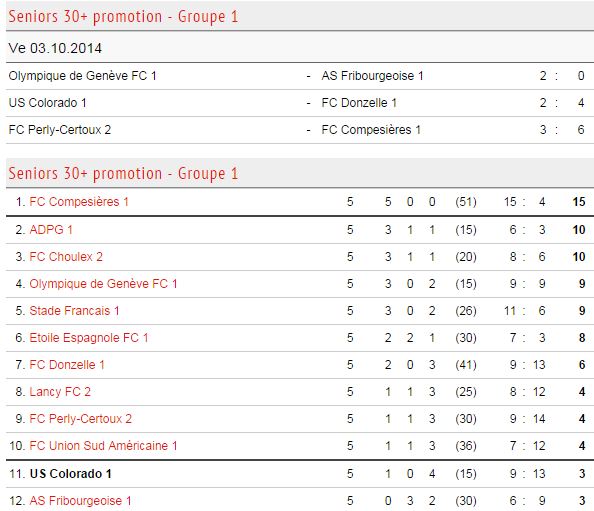The height and width of the screenshot is (511, 594).
Task: Open AS Fribourgeoise 1 in the standings
Action: point(80,500)
